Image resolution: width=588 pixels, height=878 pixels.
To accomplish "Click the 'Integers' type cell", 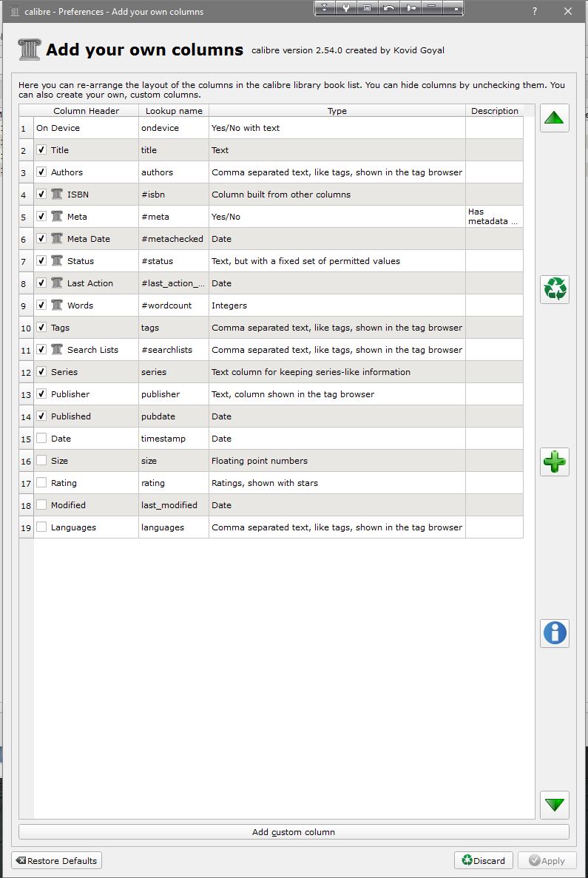I will 337,305.
